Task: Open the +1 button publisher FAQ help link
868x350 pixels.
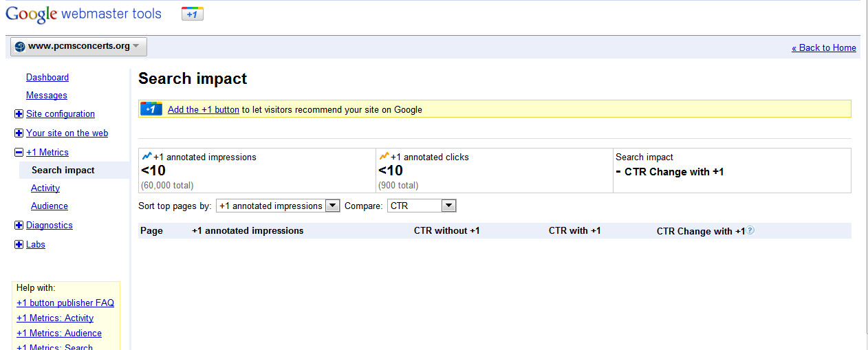Action: coord(65,303)
